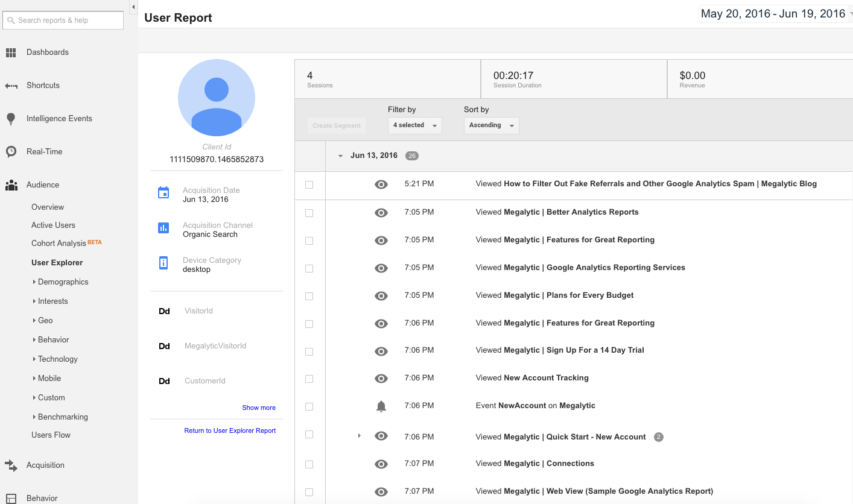The width and height of the screenshot is (853, 504).
Task: Click the Show more link
Action: (x=259, y=408)
